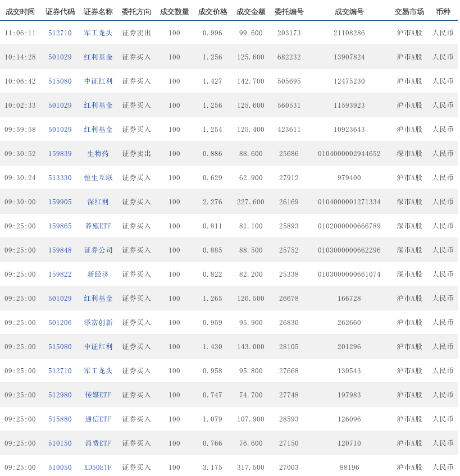Image resolution: width=460 pixels, height=476 pixels.
Task: Click the 委托方向 column header
Action: [x=136, y=12]
